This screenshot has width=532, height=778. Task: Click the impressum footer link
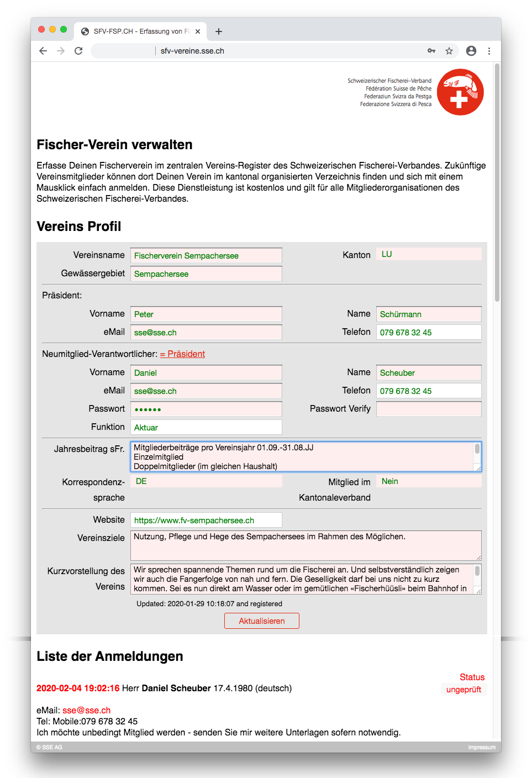point(482,748)
